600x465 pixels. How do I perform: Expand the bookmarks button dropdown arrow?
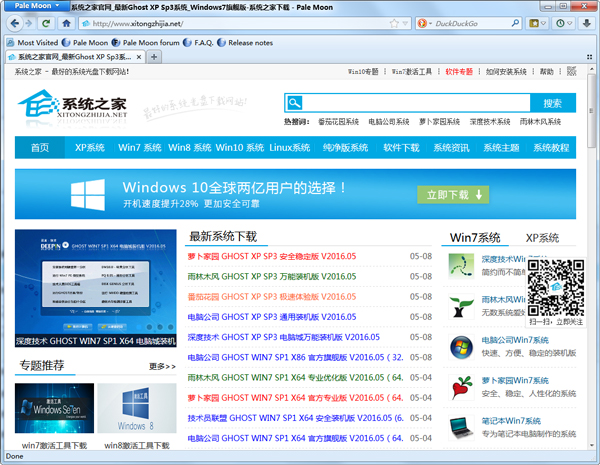543,24
